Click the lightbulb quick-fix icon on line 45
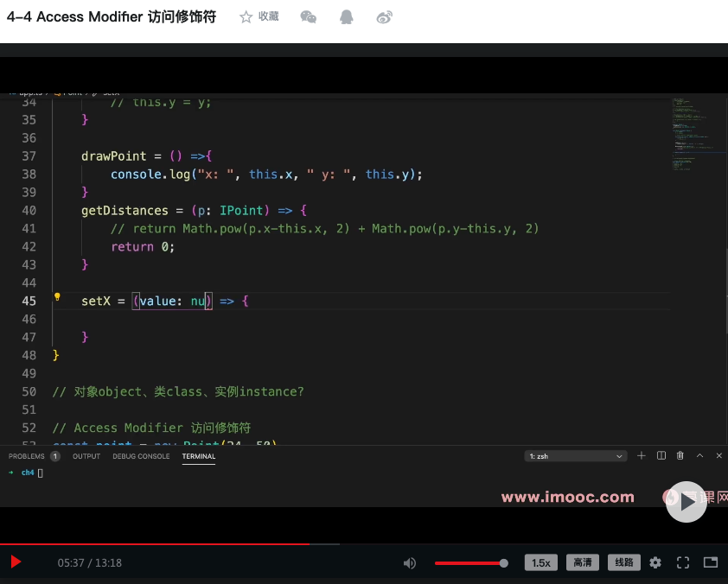 click(57, 297)
